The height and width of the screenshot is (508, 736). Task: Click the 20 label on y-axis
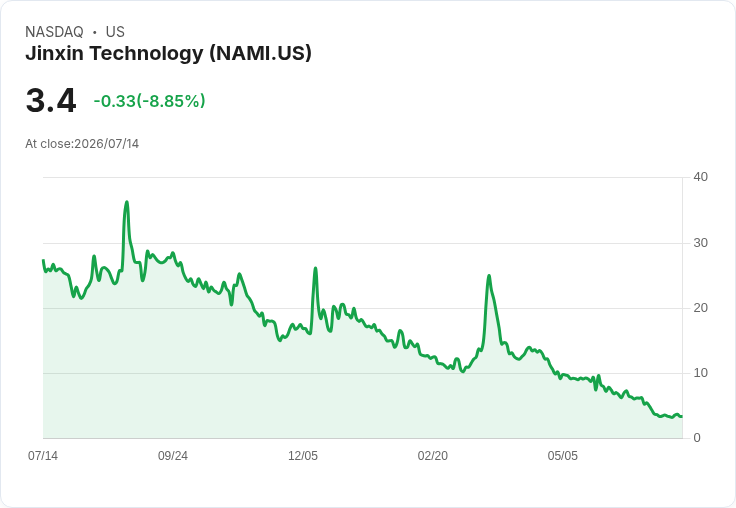700,308
